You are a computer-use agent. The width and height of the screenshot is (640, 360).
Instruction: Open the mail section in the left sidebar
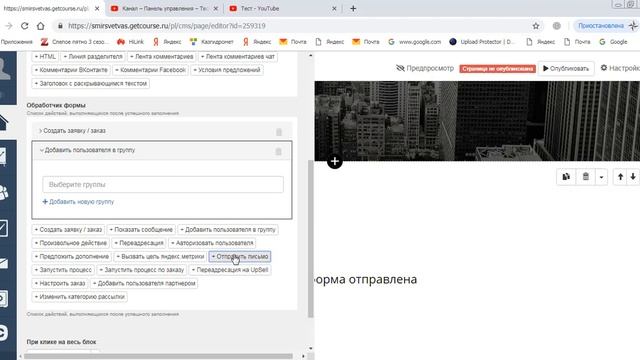[4, 263]
